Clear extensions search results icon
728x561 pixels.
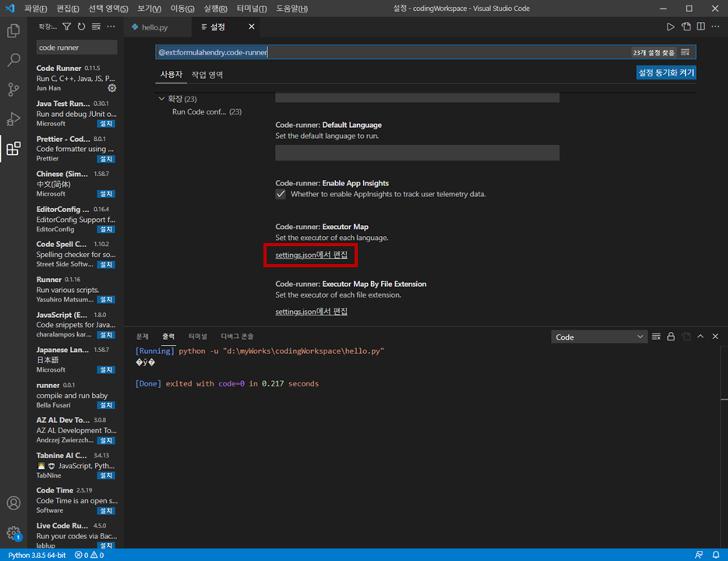[x=96, y=27]
